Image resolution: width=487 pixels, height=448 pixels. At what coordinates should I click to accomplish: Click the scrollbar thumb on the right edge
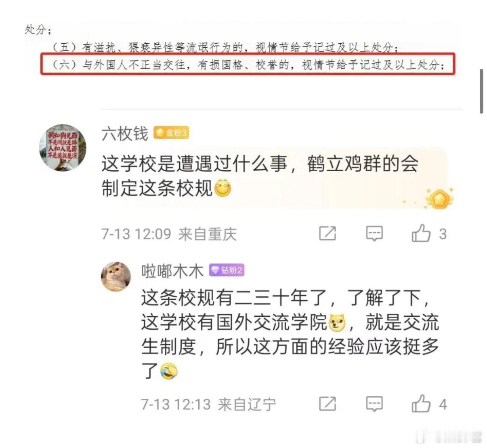pyautogui.click(x=481, y=91)
